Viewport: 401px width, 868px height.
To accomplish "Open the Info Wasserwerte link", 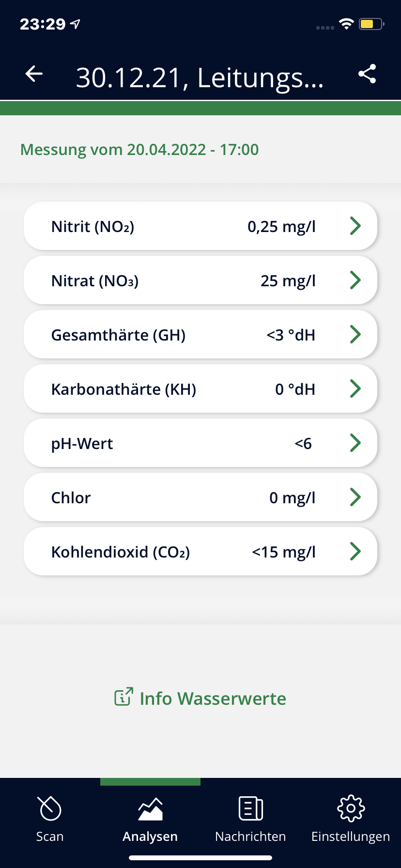I will pos(213,698).
